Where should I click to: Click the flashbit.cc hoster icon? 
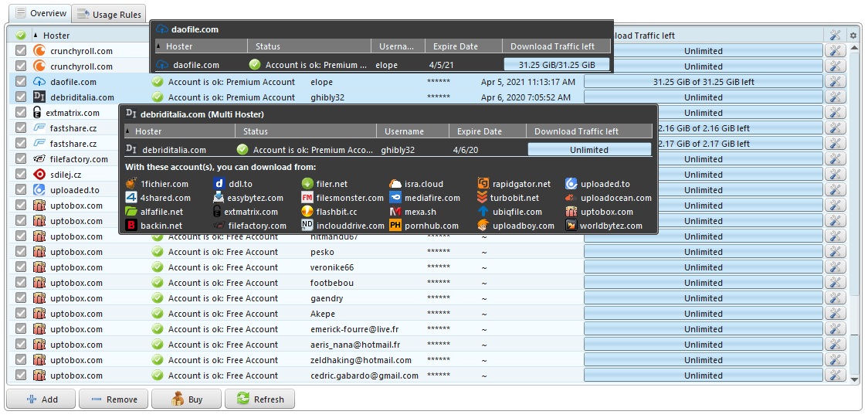coord(307,212)
